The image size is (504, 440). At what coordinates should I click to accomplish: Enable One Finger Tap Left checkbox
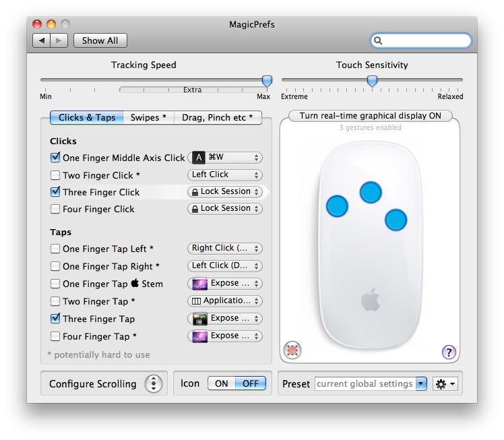(55, 249)
